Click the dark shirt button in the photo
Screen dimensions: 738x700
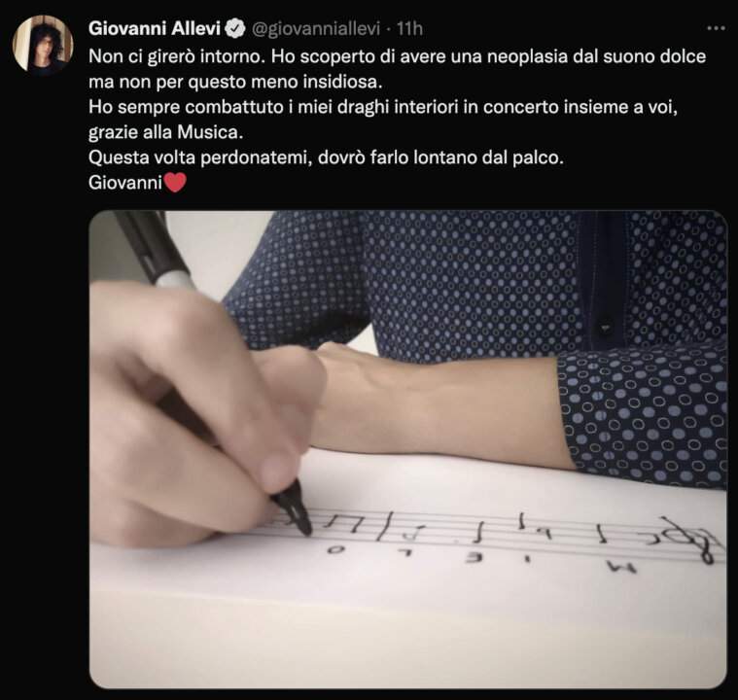(x=605, y=327)
